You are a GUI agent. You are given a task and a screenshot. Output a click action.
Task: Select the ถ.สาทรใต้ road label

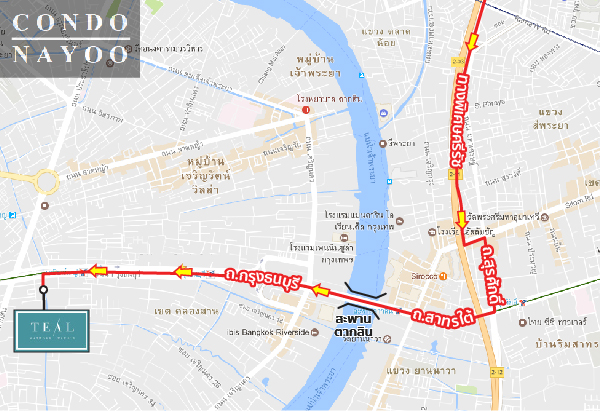(443, 317)
